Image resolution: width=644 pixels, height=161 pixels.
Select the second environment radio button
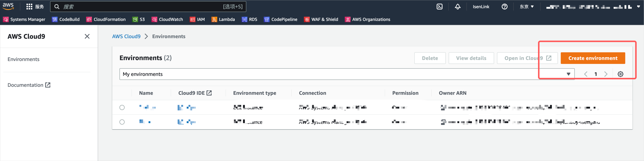[122, 122]
